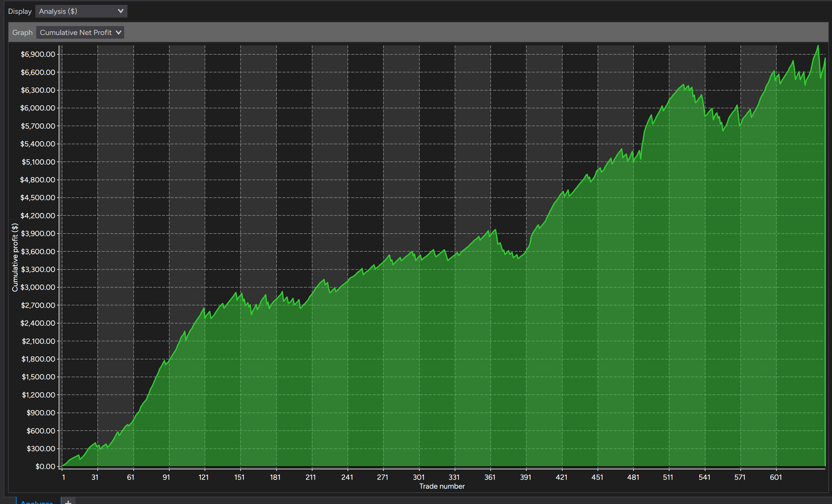Click trade number 121 on x-axis

tap(204, 477)
